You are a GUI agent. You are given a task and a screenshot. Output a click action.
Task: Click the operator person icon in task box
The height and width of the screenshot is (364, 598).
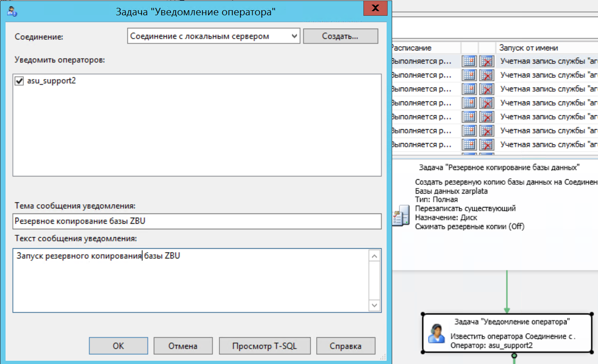click(436, 333)
